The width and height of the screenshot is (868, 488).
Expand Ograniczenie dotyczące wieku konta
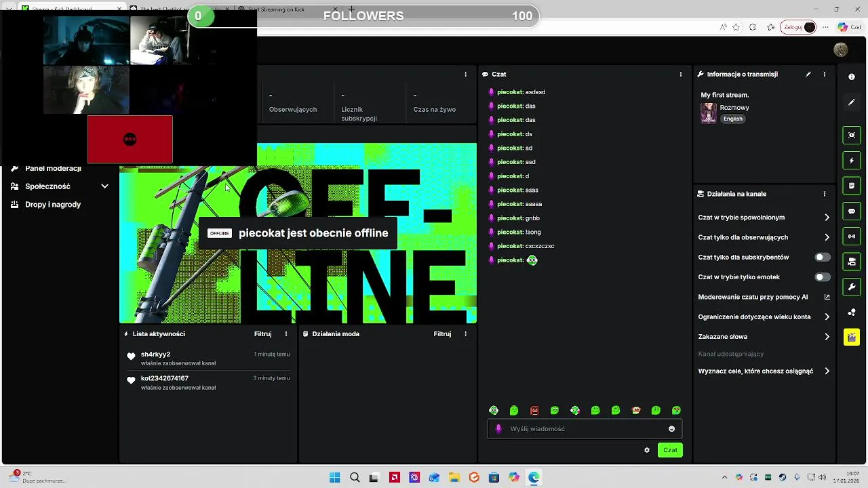pos(764,317)
